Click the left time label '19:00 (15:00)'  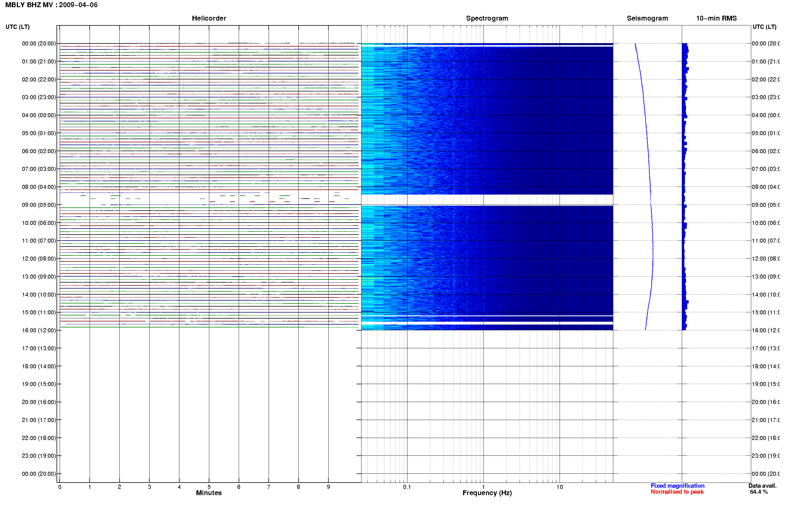[39, 384]
